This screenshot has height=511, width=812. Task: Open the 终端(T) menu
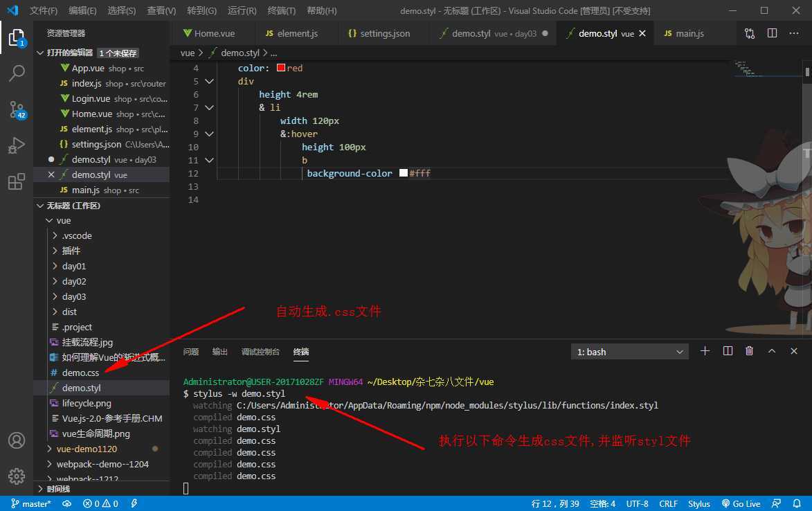[x=281, y=11]
